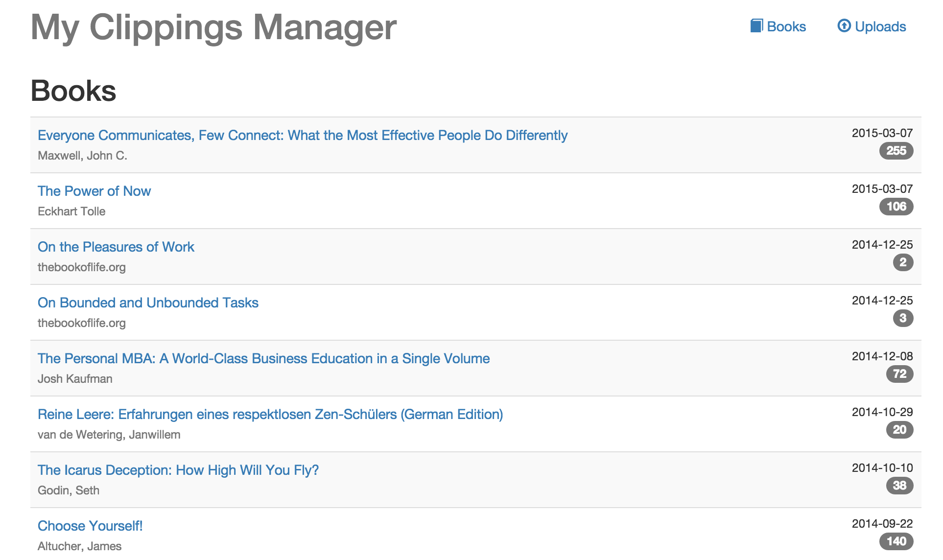Click the 72 count badge for Personal MBA

point(899,374)
